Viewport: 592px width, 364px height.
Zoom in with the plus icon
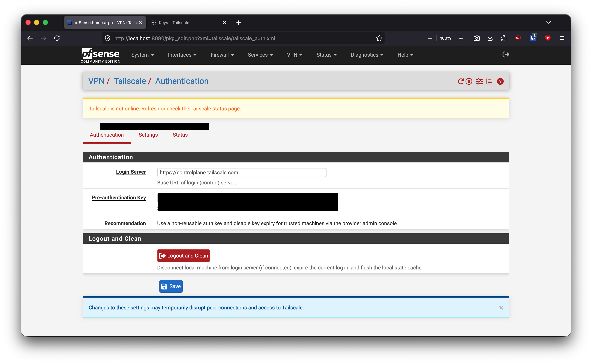point(461,38)
